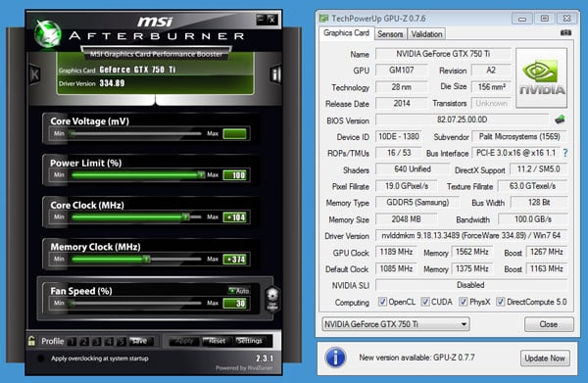This screenshot has height=383, width=588.
Task: Toggle the DirectCompute 5.0 checkbox
Action: click(500, 302)
